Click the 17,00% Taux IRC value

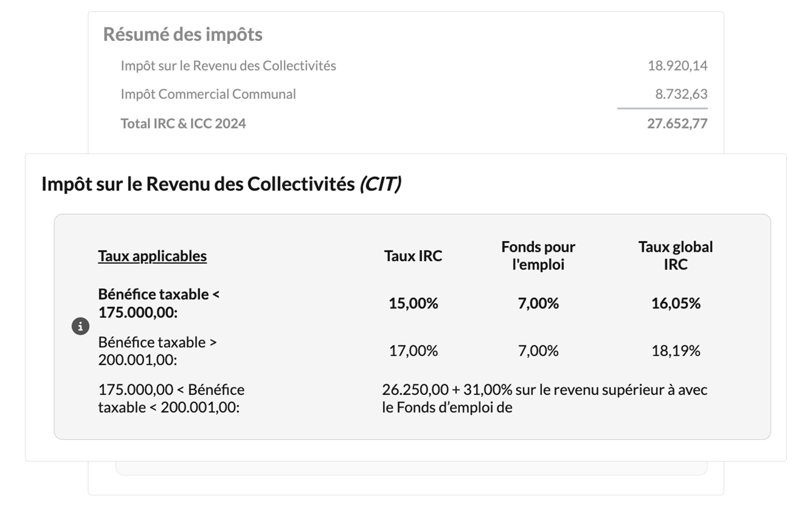[x=413, y=351]
